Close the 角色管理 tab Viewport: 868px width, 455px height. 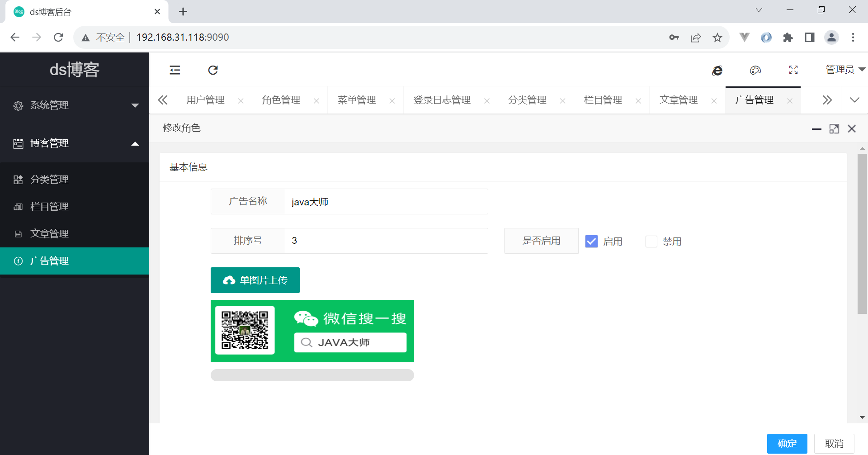coord(316,101)
